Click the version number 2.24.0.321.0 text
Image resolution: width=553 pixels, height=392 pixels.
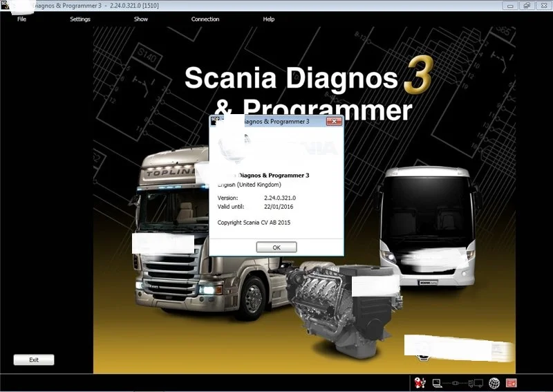[280, 198]
